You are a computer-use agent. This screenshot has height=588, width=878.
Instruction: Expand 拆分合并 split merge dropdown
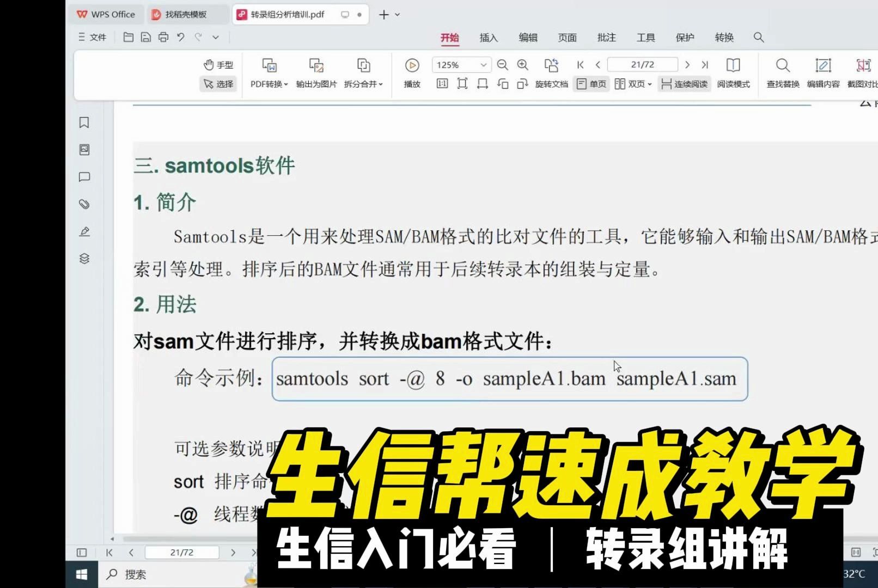(x=363, y=73)
